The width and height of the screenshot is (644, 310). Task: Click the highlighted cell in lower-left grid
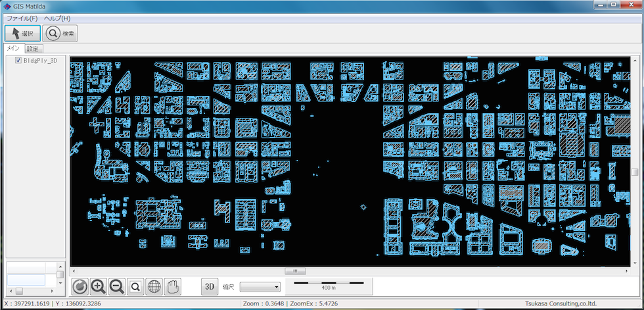point(26,280)
